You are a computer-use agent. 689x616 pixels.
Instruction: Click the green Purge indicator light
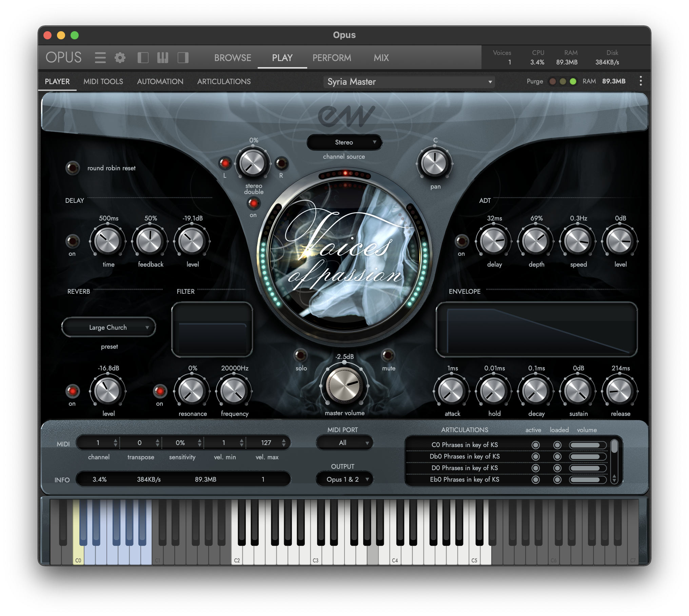pos(573,81)
